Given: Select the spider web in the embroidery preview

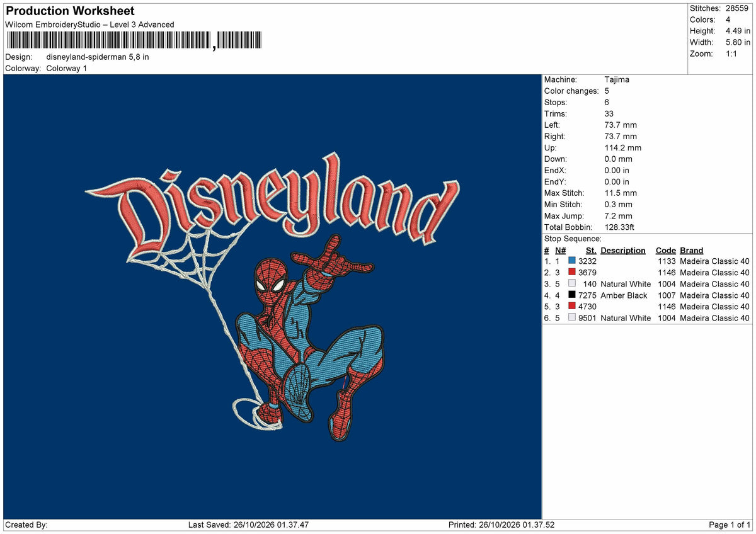Looking at the screenshot, I should click(192, 257).
